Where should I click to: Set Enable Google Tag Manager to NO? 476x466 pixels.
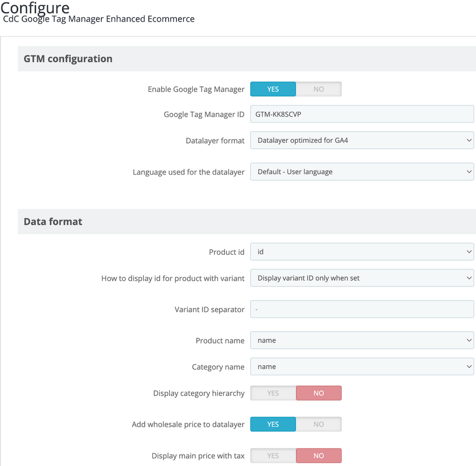(318, 89)
